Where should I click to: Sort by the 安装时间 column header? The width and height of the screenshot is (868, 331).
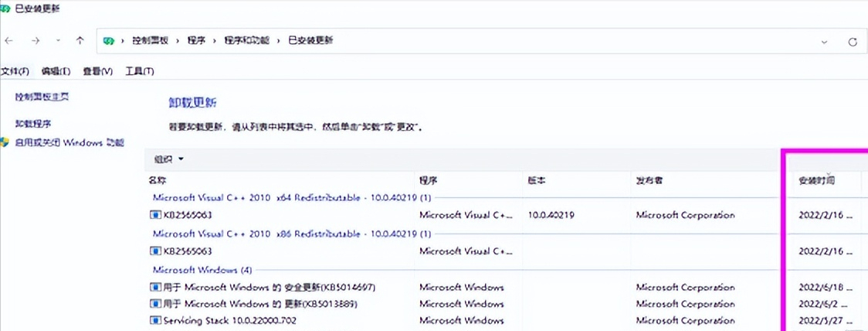817,180
